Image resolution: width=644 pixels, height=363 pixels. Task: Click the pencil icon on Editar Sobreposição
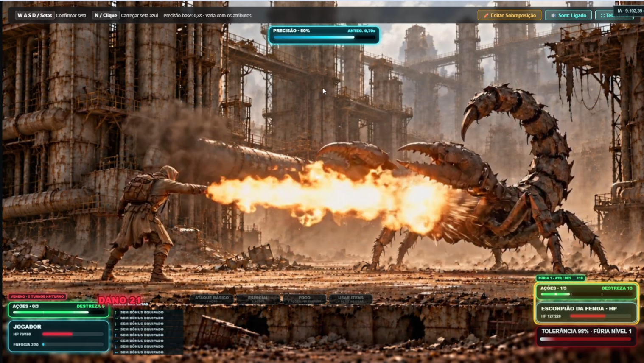(486, 15)
